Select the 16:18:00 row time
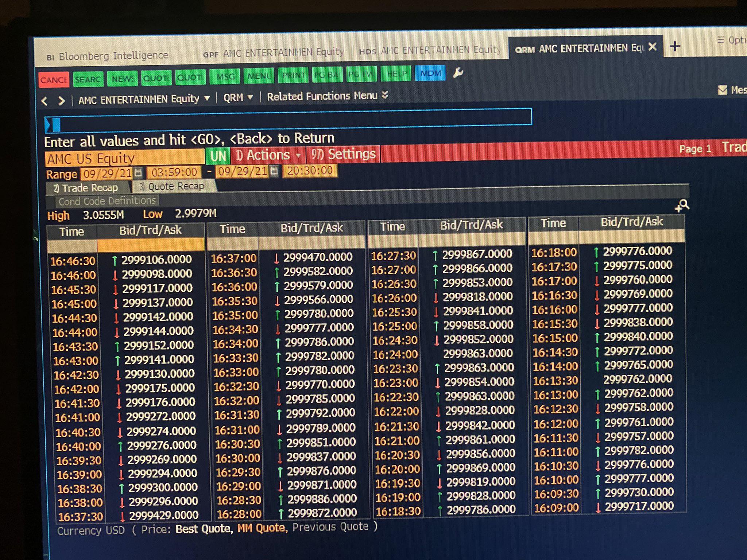 (x=554, y=253)
